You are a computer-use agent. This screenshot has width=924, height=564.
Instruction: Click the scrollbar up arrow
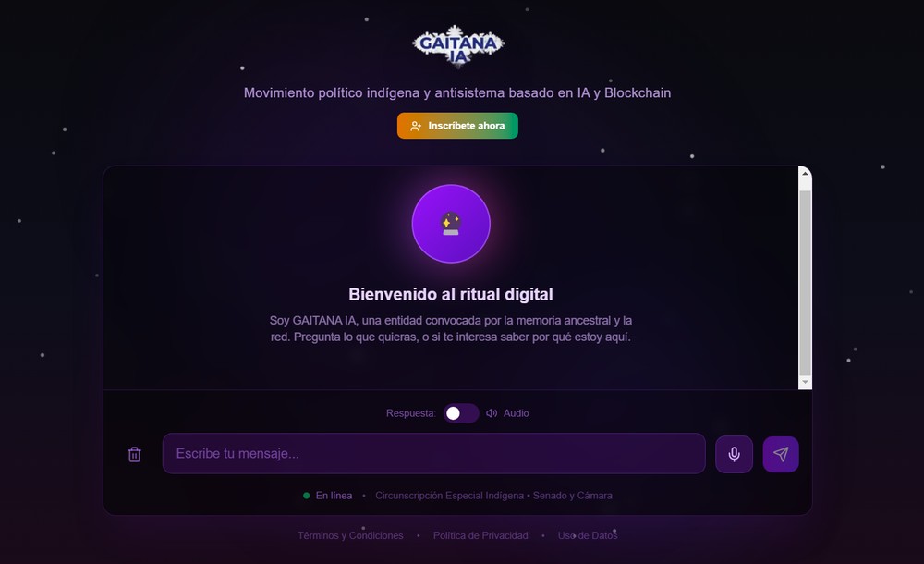[x=805, y=174]
